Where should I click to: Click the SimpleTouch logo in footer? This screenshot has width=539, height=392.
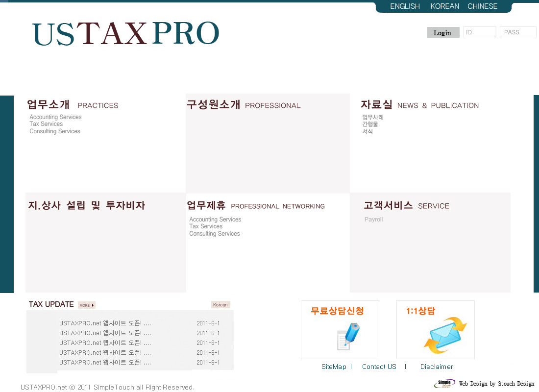coord(444,384)
